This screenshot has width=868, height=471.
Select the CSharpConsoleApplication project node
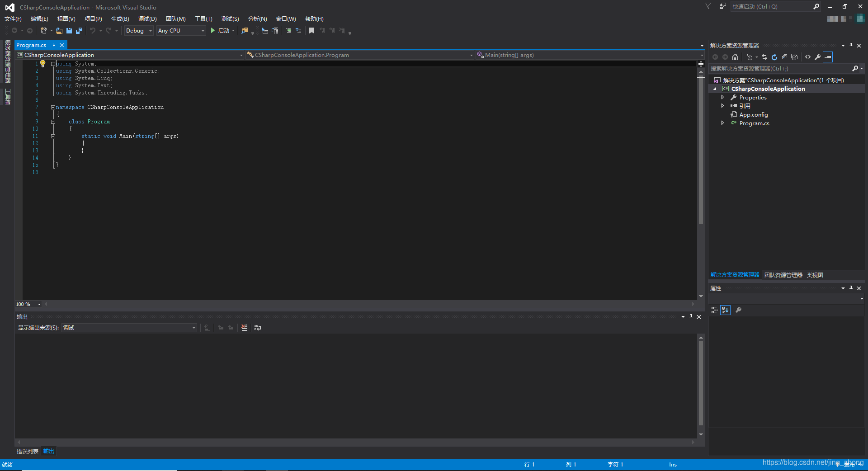(x=768, y=89)
